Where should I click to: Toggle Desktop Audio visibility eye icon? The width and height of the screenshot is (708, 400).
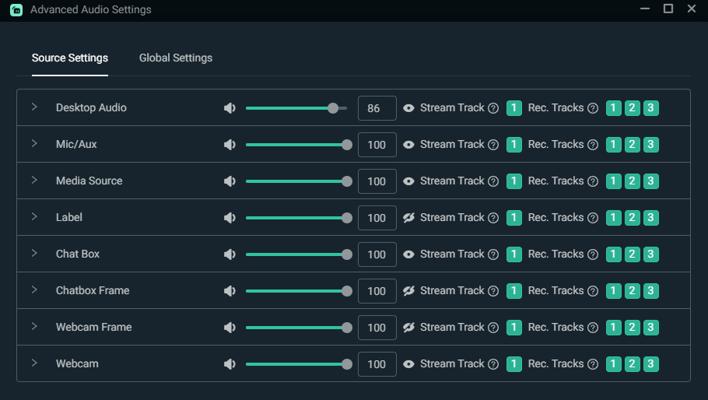(409, 108)
